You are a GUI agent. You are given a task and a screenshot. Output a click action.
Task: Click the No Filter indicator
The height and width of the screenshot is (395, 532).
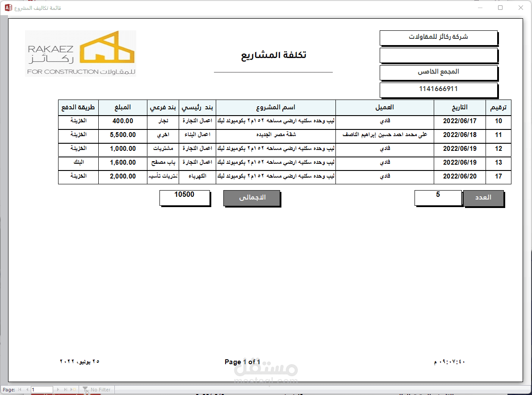[96, 390]
